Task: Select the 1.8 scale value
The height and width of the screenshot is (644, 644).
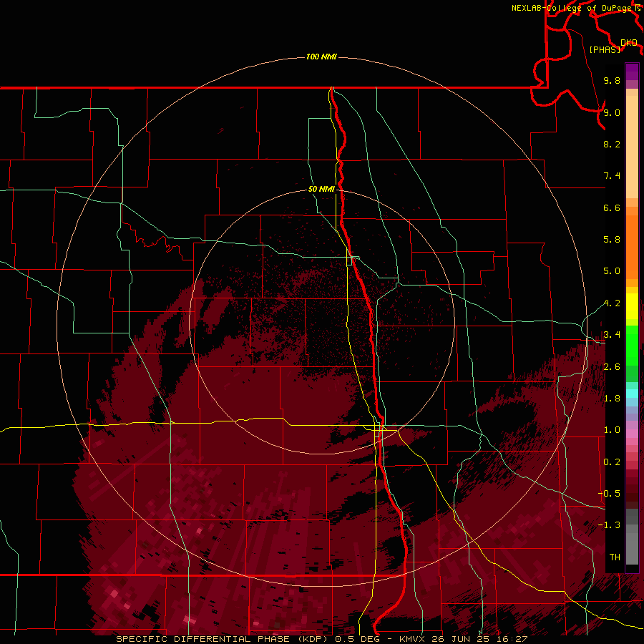Action: tap(612, 399)
